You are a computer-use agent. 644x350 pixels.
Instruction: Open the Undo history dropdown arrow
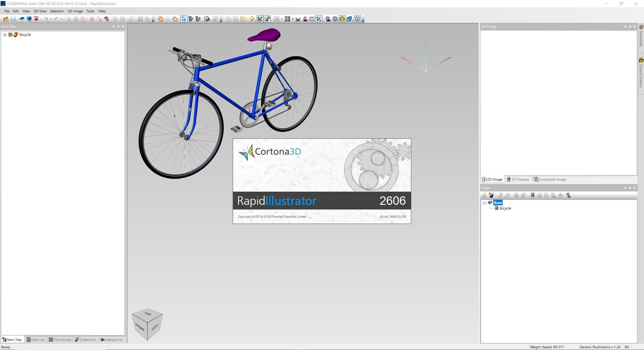[x=51, y=19]
